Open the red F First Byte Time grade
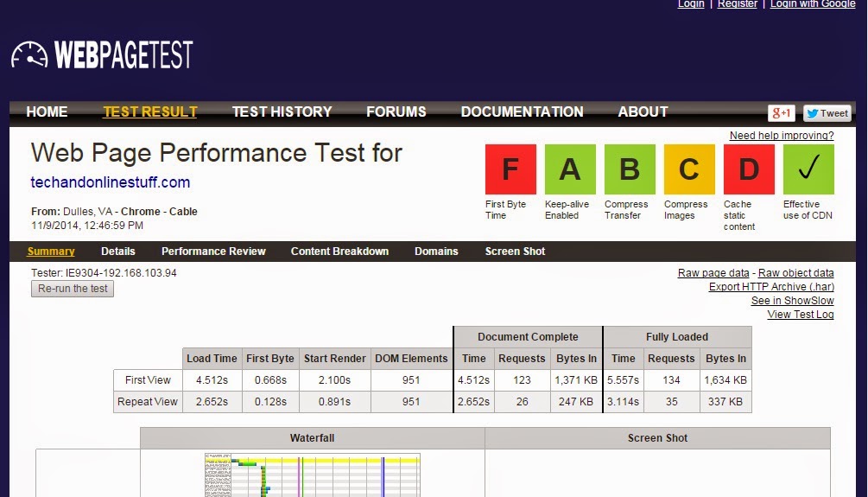This screenshot has width=868, height=497. point(510,169)
